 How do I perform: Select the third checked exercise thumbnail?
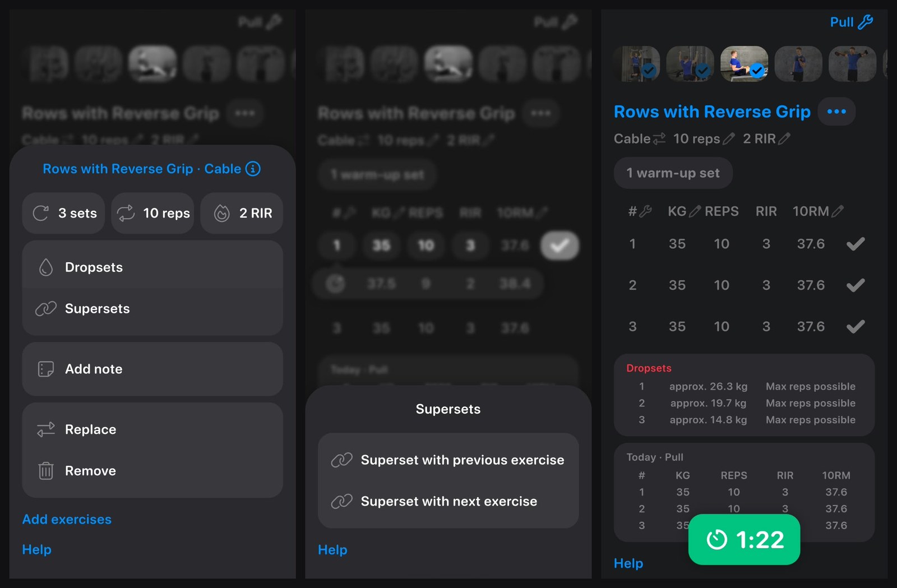[x=745, y=64]
